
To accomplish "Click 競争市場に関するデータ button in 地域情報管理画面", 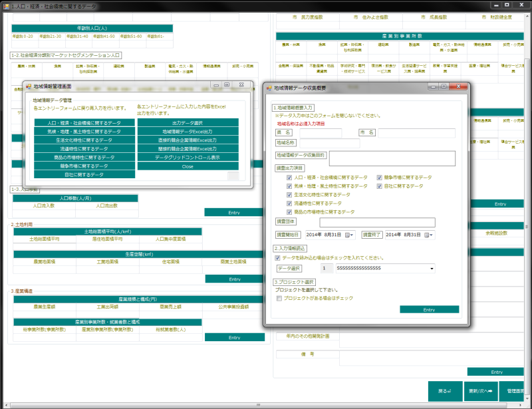I will pyautogui.click(x=84, y=166).
